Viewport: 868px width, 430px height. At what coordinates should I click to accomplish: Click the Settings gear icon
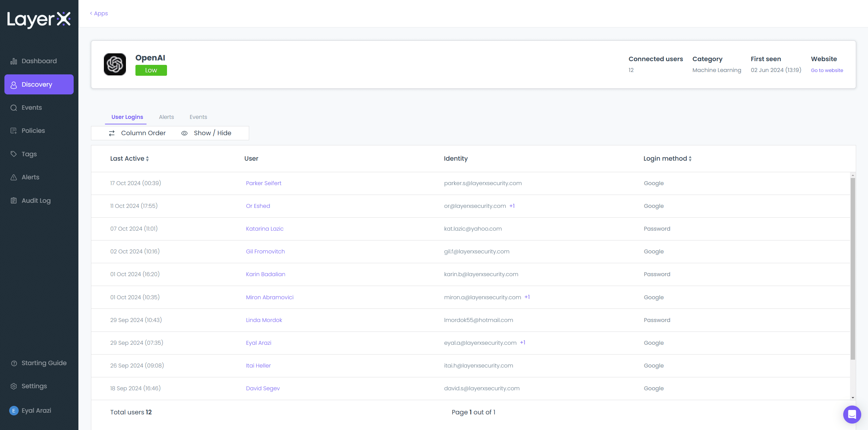coord(14,386)
